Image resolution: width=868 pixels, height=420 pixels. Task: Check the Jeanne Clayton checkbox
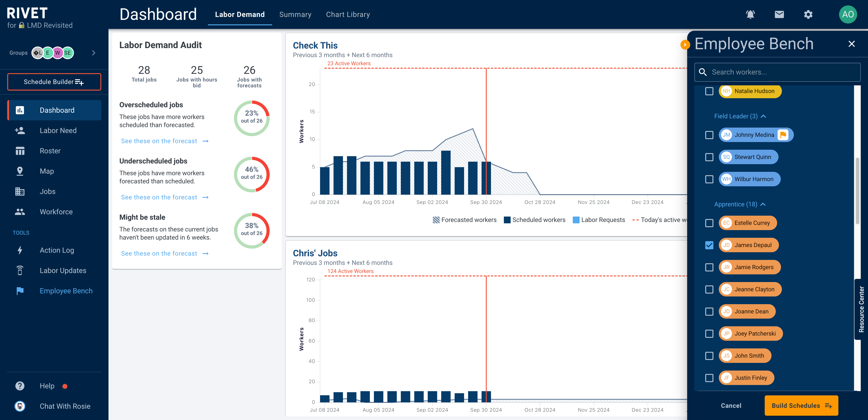[x=709, y=289]
